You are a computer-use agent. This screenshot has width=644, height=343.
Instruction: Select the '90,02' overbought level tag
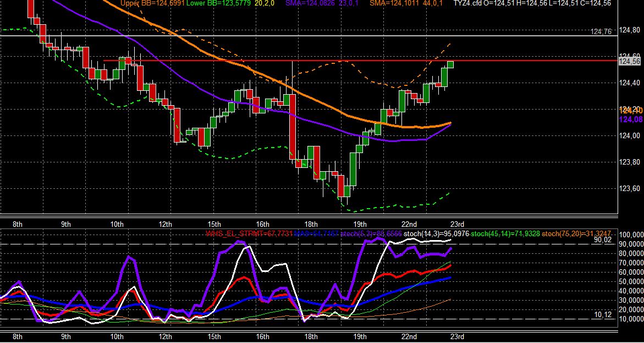pyautogui.click(x=603, y=240)
